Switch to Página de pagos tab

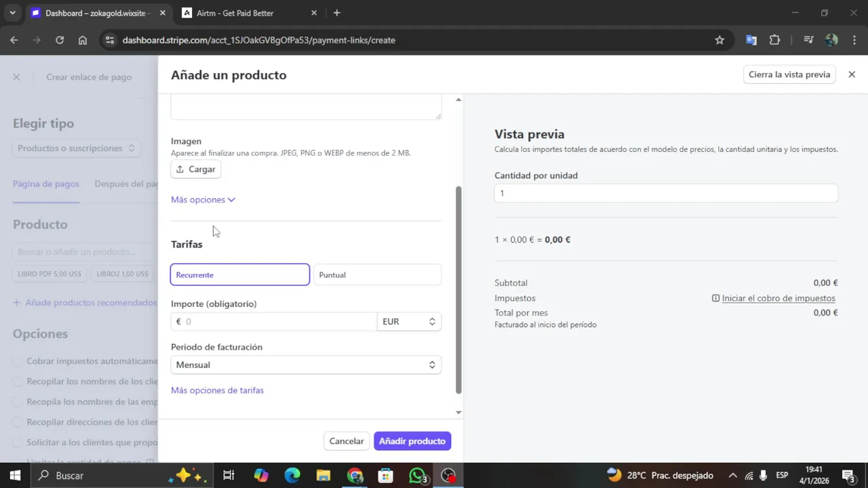[x=46, y=184]
